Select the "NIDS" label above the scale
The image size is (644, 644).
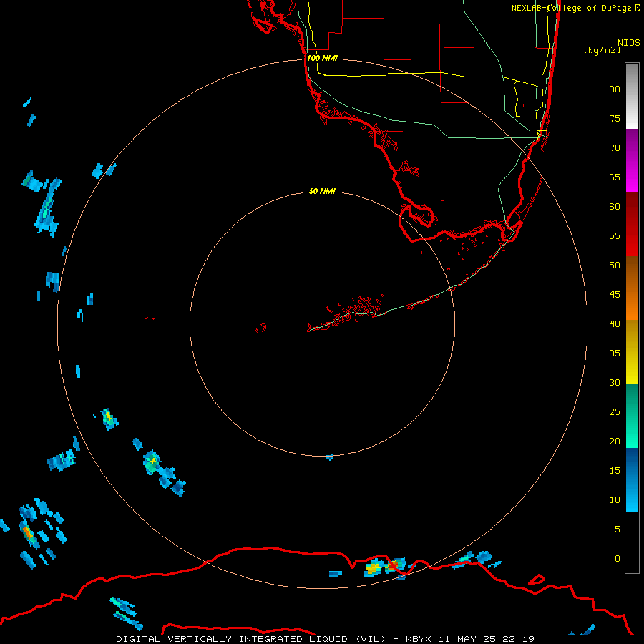pyautogui.click(x=629, y=43)
